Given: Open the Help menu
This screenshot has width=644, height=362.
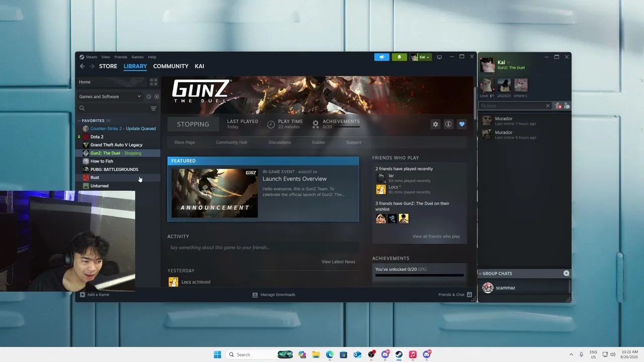Looking at the screenshot, I should click(152, 57).
